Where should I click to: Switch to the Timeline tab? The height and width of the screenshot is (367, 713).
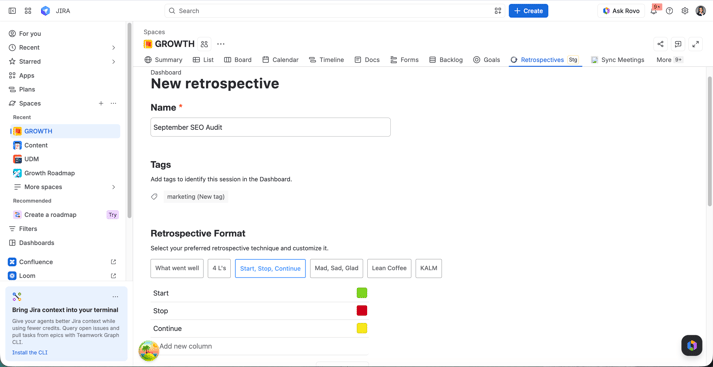pos(326,60)
